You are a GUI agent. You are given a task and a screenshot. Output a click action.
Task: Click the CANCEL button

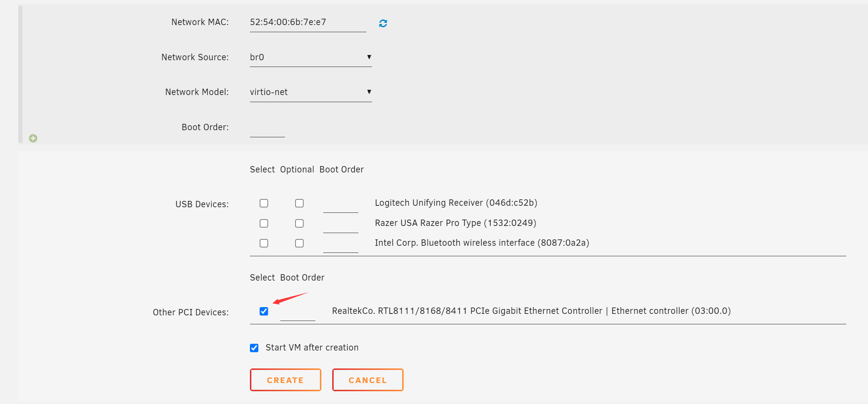(x=367, y=380)
